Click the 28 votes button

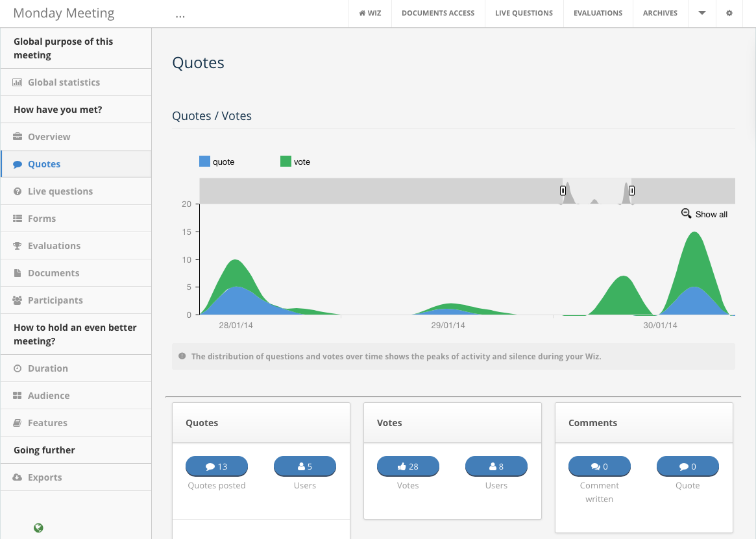(408, 466)
